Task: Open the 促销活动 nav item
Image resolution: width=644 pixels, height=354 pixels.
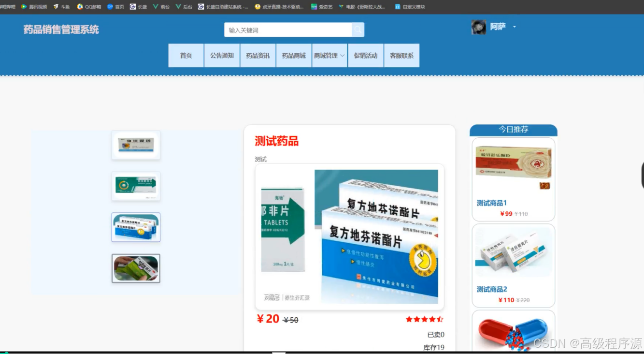Action: click(x=366, y=56)
